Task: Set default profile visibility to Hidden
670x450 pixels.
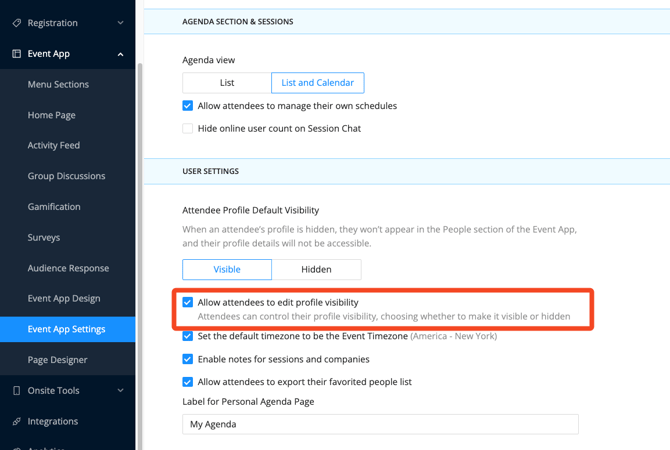Action: click(x=316, y=269)
